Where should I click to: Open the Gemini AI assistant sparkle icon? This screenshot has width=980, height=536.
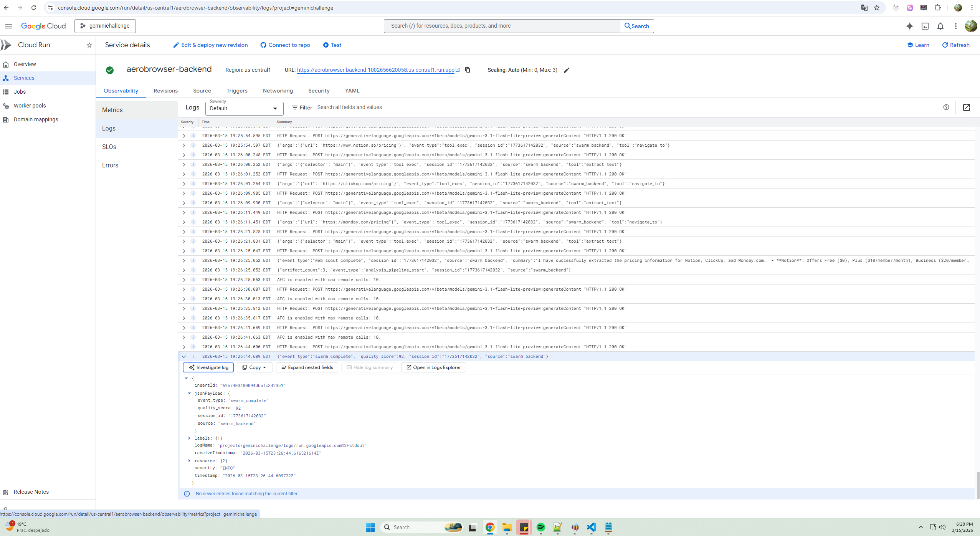pos(909,26)
